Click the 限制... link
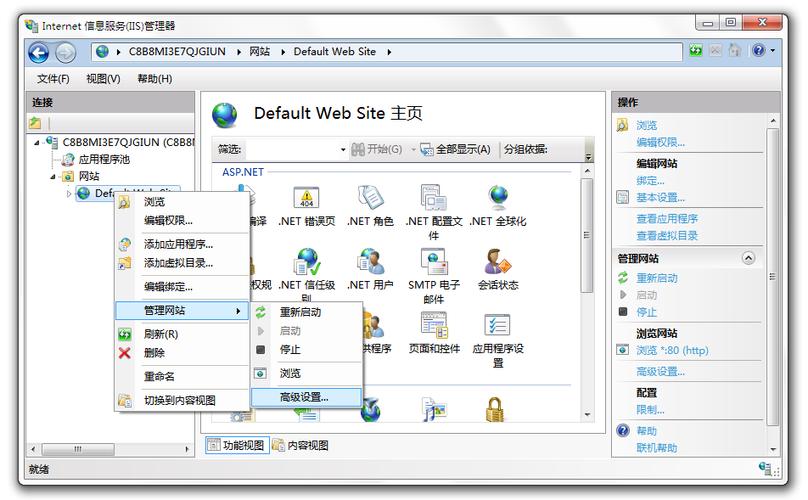 tap(650, 410)
